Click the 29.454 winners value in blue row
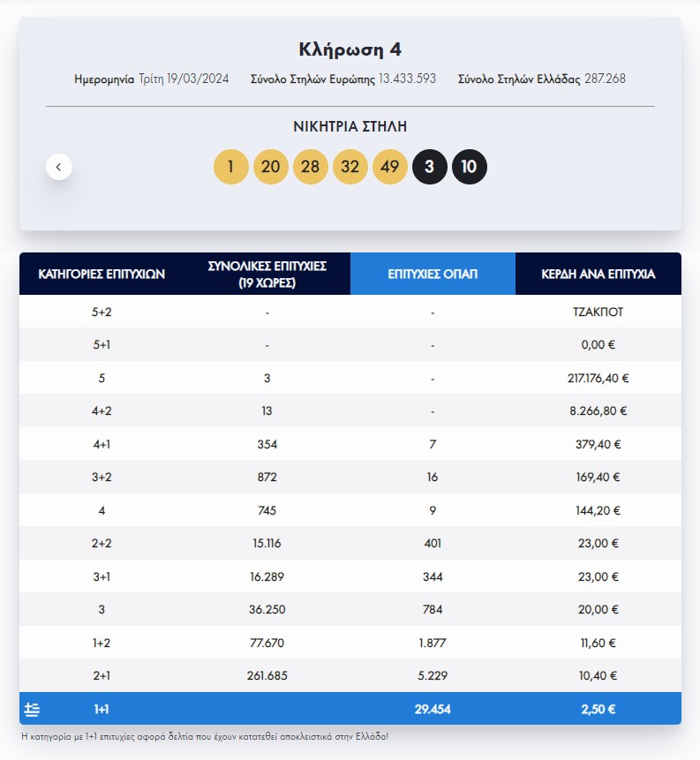The image size is (700, 760). [433, 708]
